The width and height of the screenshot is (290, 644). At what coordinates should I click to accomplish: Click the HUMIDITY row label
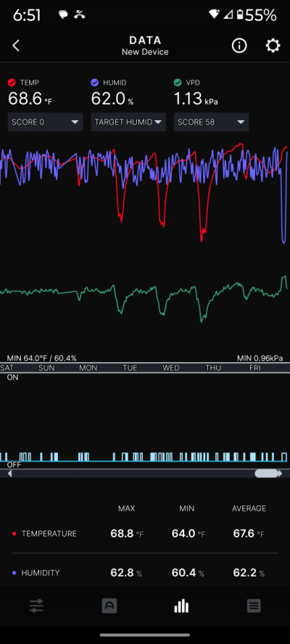pos(41,573)
